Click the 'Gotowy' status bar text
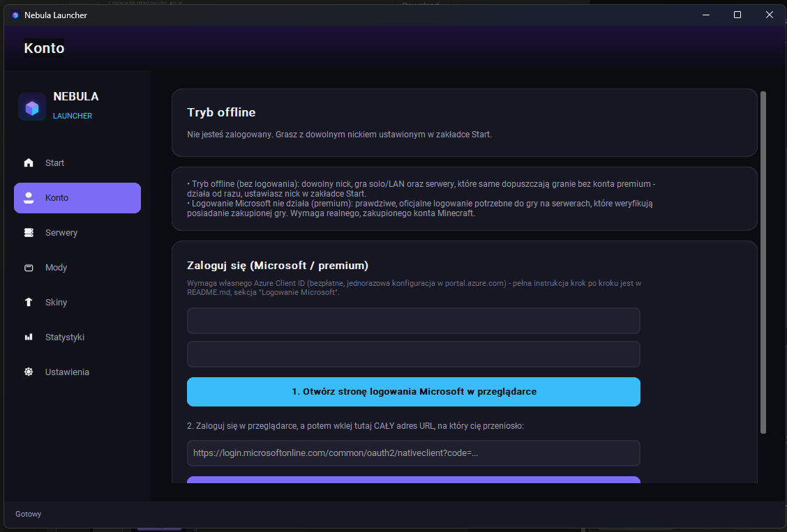This screenshot has width=787, height=532. [28, 514]
